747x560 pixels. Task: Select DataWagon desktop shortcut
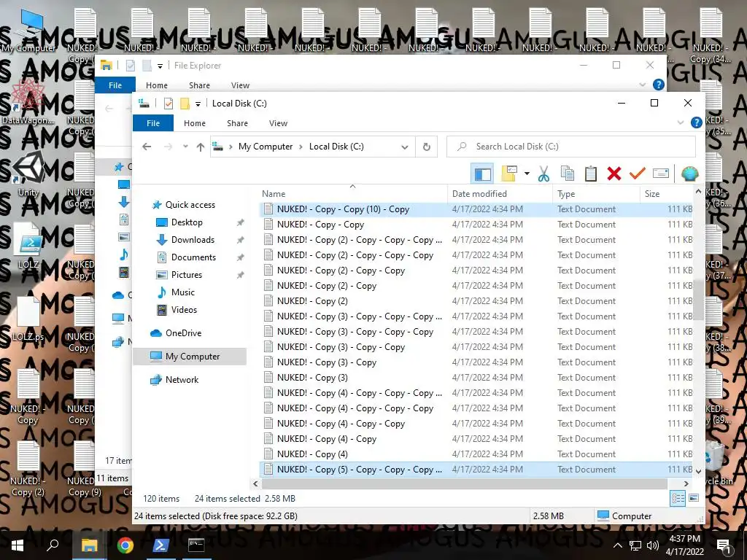point(28,102)
